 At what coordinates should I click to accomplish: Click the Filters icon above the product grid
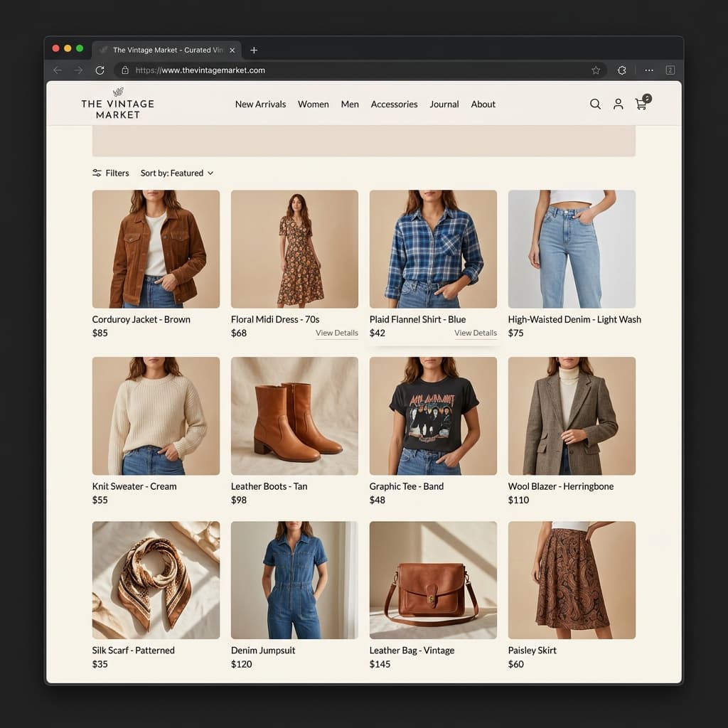coord(97,173)
